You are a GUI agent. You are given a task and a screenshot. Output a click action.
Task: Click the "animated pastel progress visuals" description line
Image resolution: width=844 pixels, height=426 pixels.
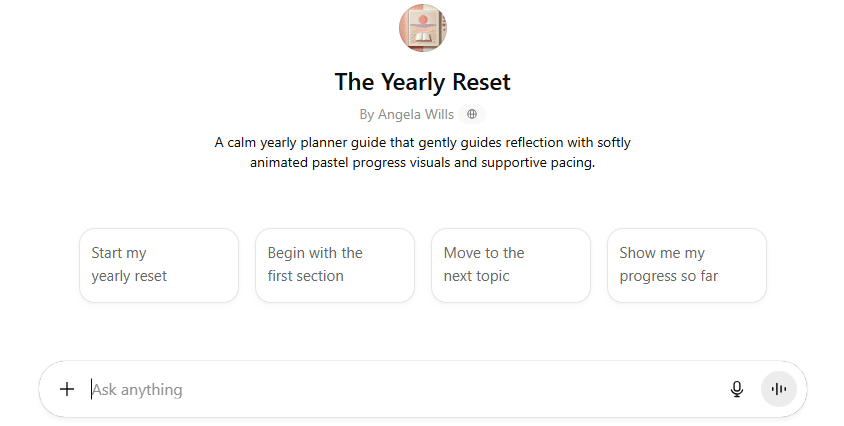[422, 162]
